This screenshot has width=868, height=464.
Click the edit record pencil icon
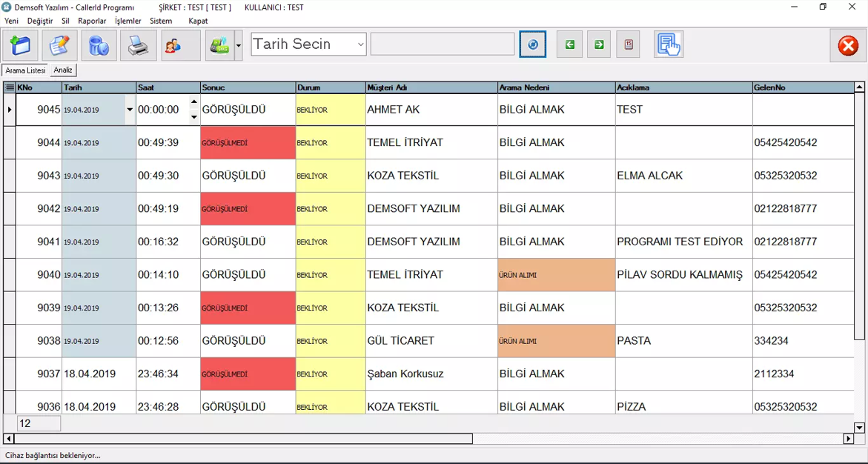[x=59, y=46]
